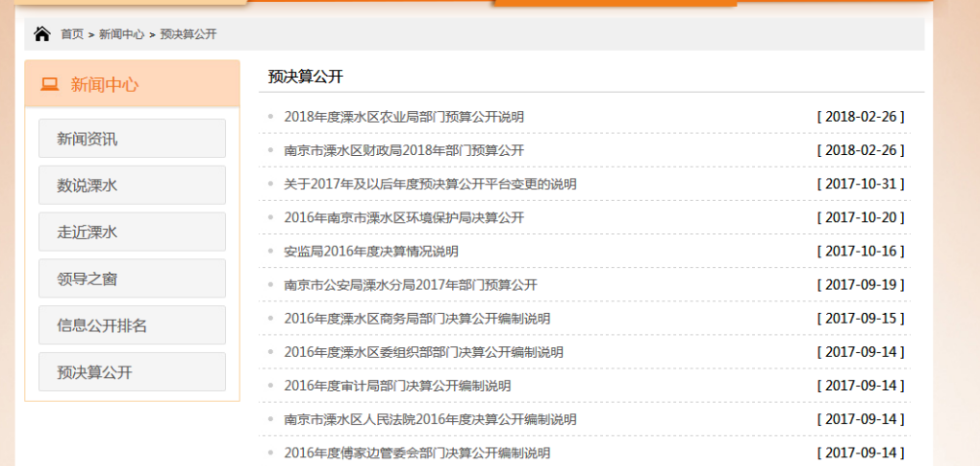Open 2016年度审计局部门决算公开编制说明 article
The image size is (980, 467).
click(397, 386)
